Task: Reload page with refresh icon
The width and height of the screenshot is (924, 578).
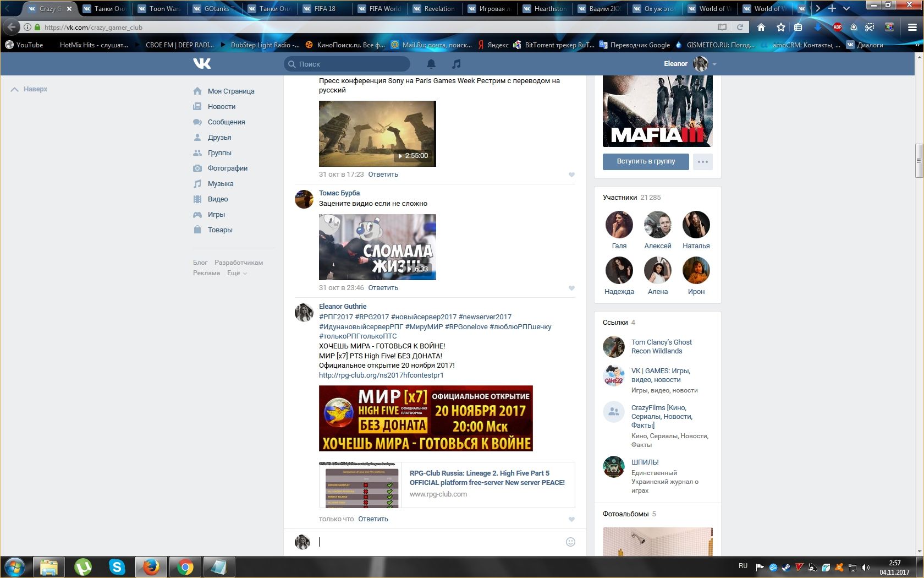Action: tap(740, 27)
